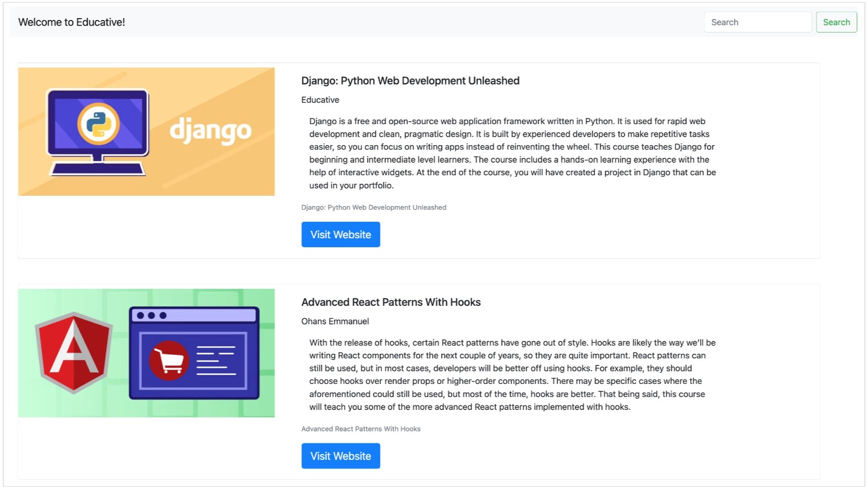Click the shopping cart icon in the React banner
This screenshot has height=487, width=868.
(169, 360)
